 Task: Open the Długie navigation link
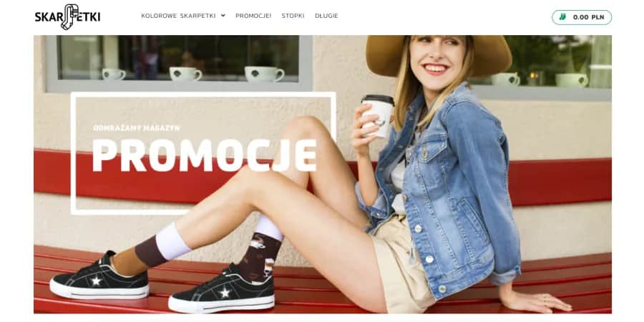[x=326, y=16]
